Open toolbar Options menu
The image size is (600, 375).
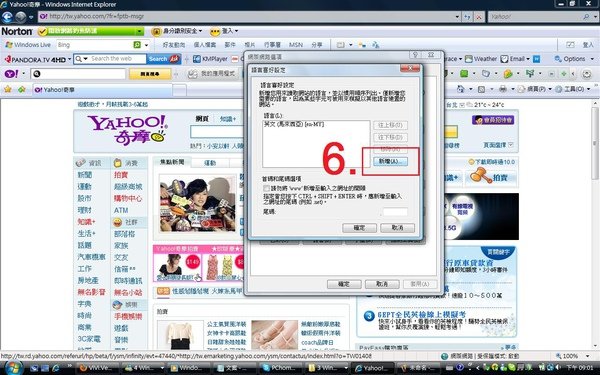(574, 59)
